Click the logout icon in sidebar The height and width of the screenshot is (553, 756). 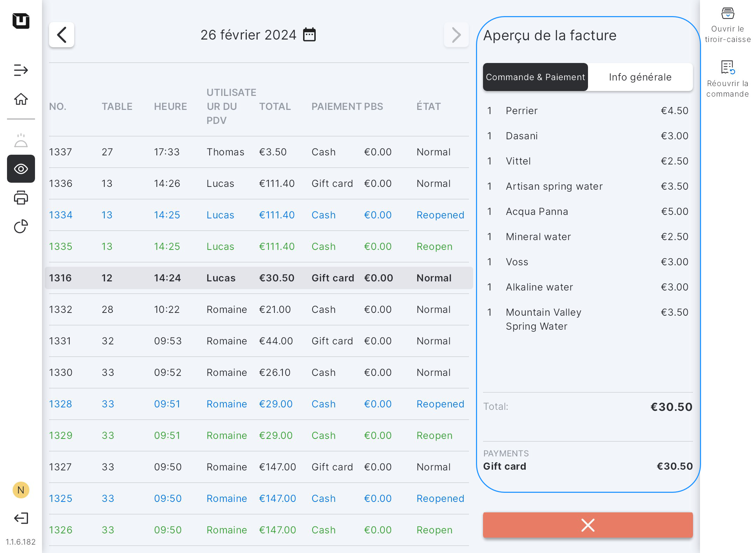21,518
